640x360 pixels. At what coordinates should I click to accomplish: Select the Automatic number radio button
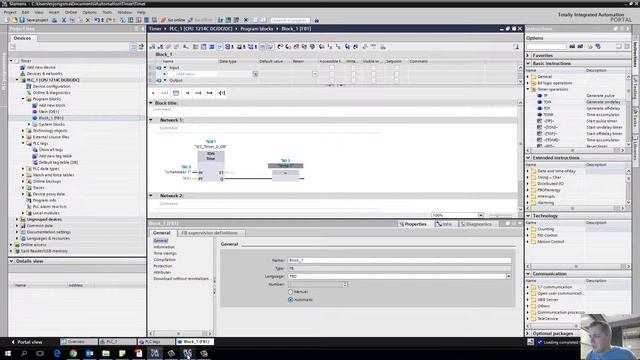(x=291, y=300)
